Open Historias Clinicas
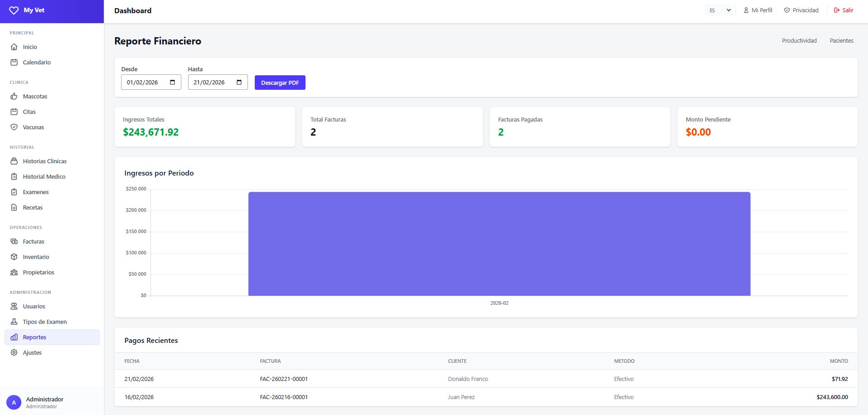868x415 pixels. 52,161
